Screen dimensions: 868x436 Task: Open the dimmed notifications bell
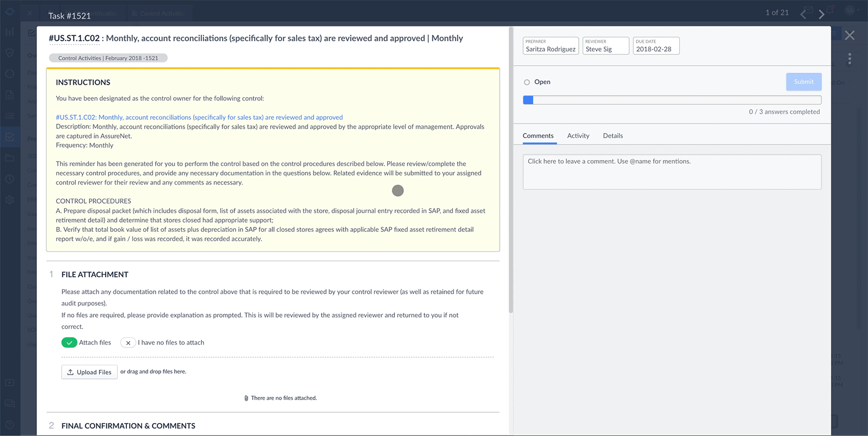tap(829, 10)
